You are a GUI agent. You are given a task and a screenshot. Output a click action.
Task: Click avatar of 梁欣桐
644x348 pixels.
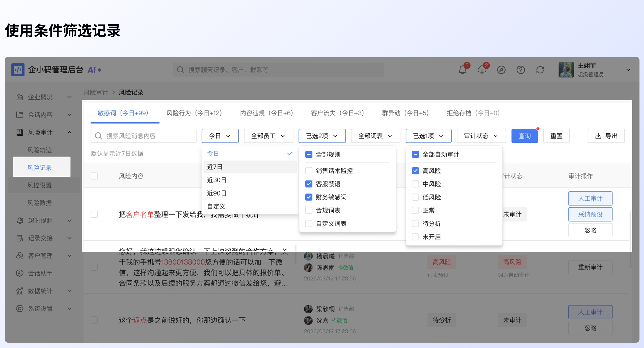pos(308,309)
